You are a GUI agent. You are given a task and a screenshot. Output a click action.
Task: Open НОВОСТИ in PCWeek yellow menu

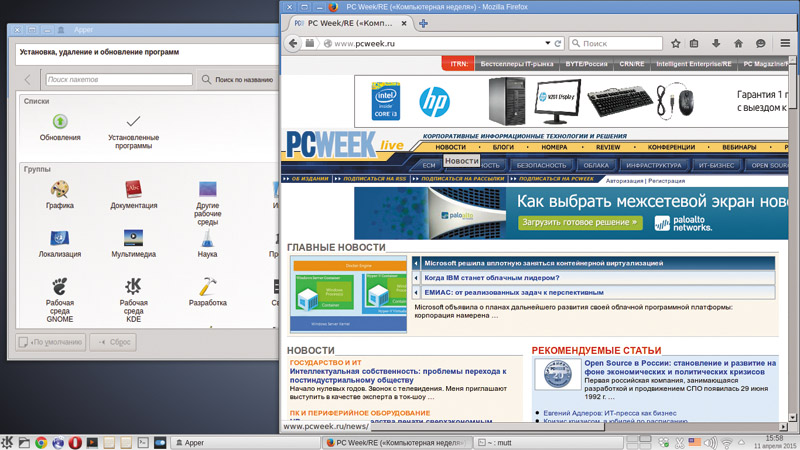451,147
